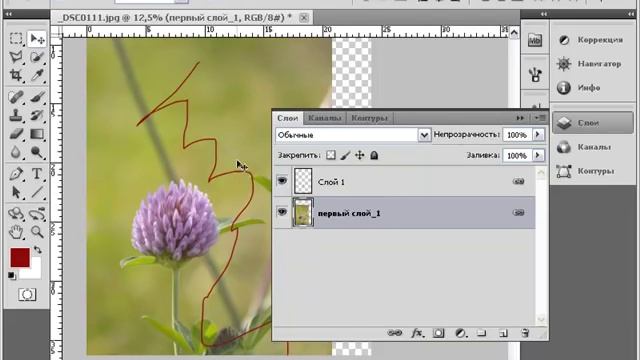Open the Обычные blend mode dropdown
Screen dimensions: 640x360
424,135
